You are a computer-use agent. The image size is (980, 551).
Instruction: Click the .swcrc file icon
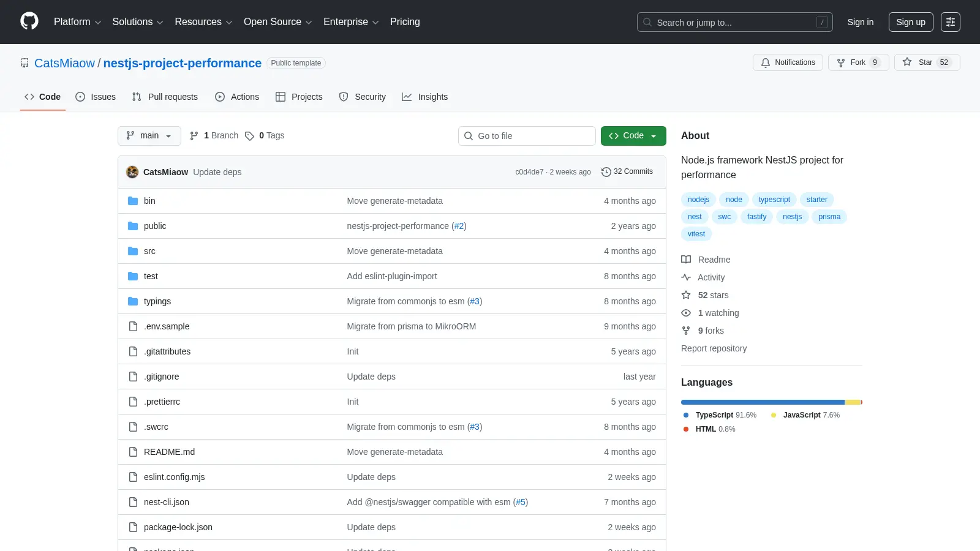click(133, 427)
